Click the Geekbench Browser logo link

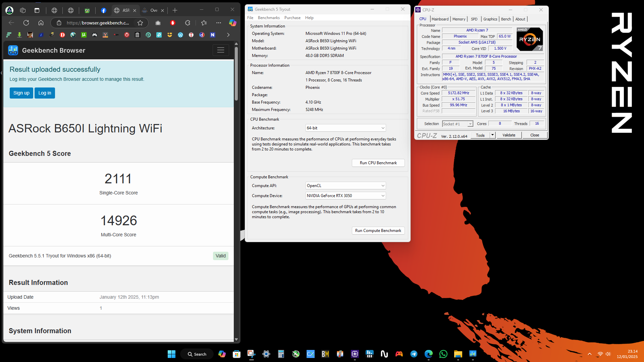point(47,50)
